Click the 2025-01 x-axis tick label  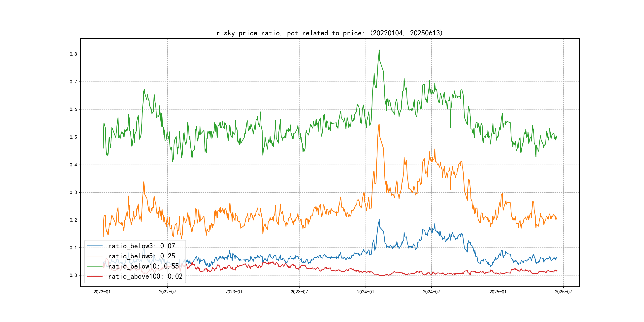pyautogui.click(x=498, y=292)
